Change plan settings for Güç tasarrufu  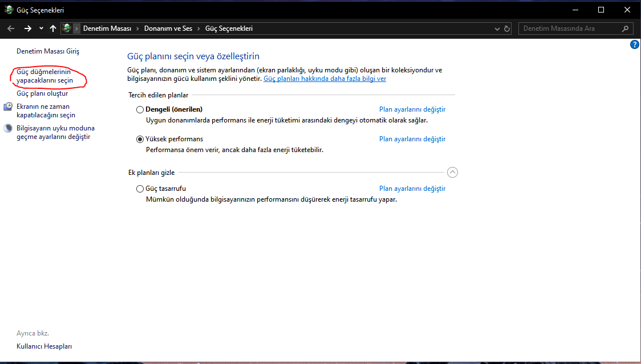tap(412, 189)
